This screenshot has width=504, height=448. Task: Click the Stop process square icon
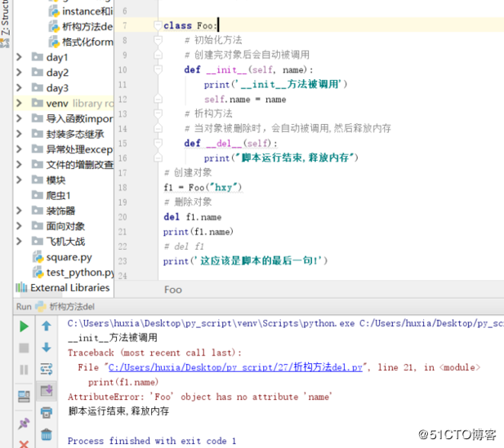point(24,348)
